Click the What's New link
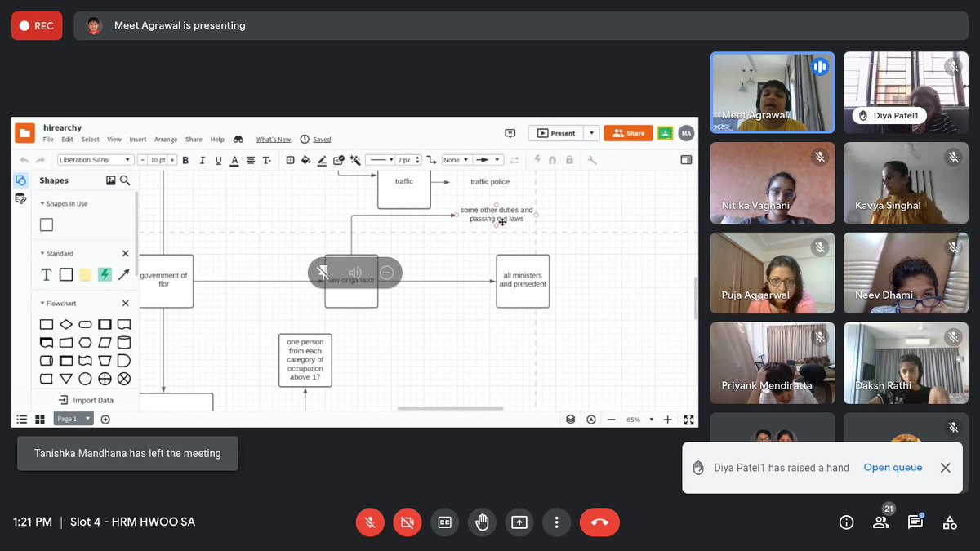 coord(274,140)
